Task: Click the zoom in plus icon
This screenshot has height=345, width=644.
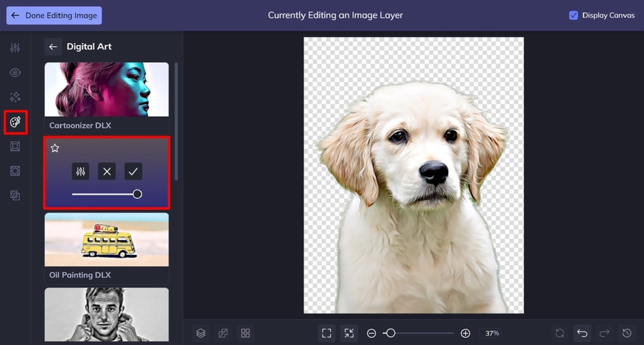Action: tap(465, 333)
